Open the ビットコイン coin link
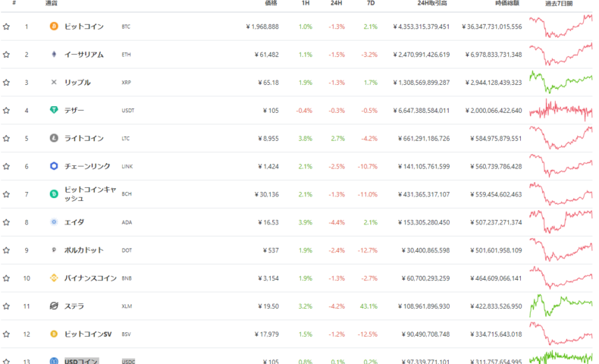This screenshot has height=364, width=599. pyautogui.click(x=83, y=27)
